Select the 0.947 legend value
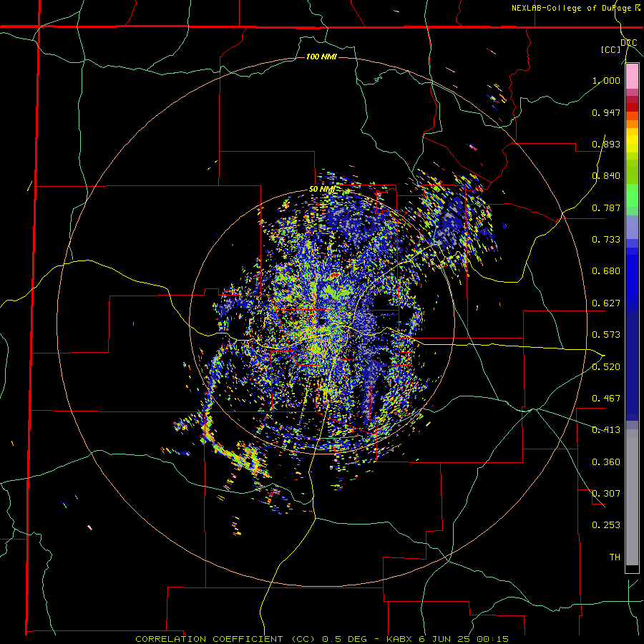 coord(606,112)
